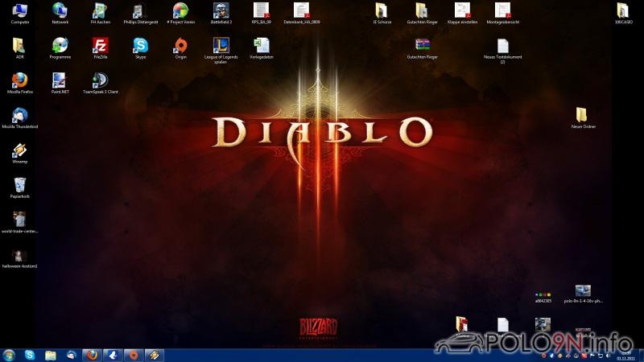Select the polo-9n-1-4-16v image thumbnail
The width and height of the screenshot is (644, 362).
[583, 293]
